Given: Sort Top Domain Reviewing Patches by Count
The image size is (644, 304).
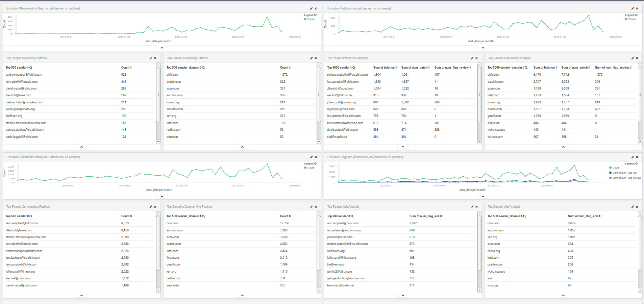Looking at the screenshot, I should coord(285,68).
